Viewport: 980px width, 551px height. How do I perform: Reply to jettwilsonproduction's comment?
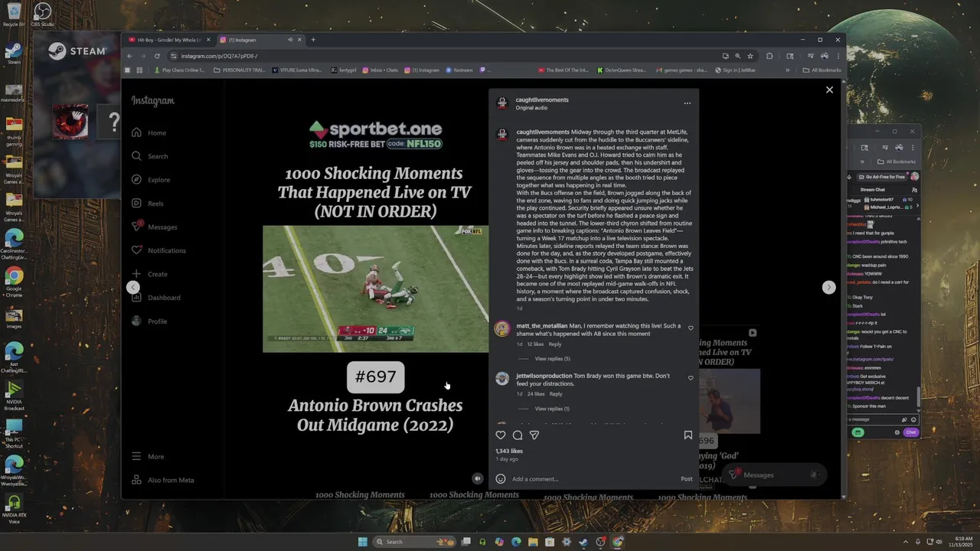point(556,394)
